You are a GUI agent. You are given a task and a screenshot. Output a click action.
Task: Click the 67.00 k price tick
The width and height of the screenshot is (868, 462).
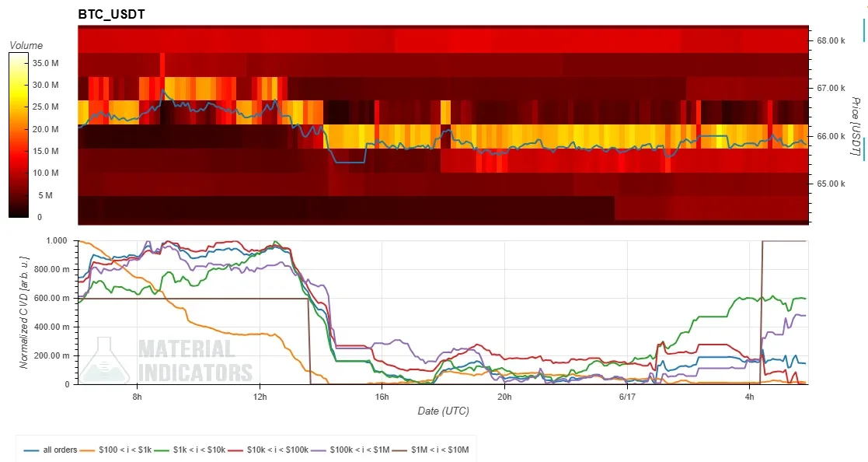pyautogui.click(x=831, y=88)
